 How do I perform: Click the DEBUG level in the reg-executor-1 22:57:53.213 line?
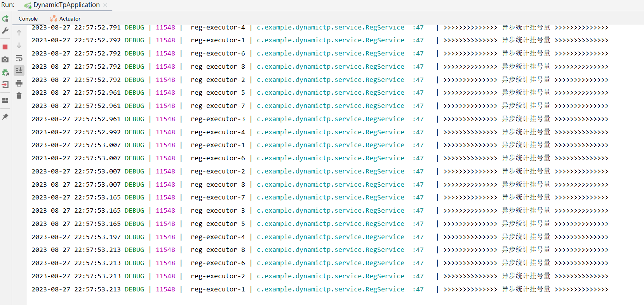coord(134,289)
